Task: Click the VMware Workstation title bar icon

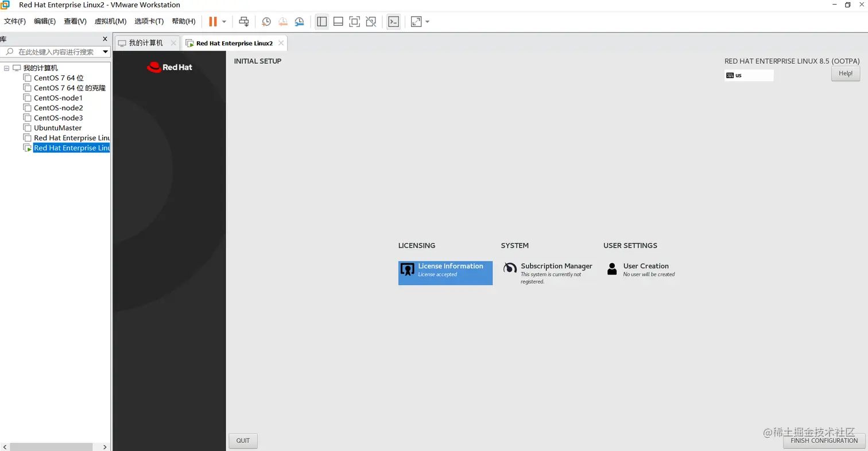Action: (5, 5)
